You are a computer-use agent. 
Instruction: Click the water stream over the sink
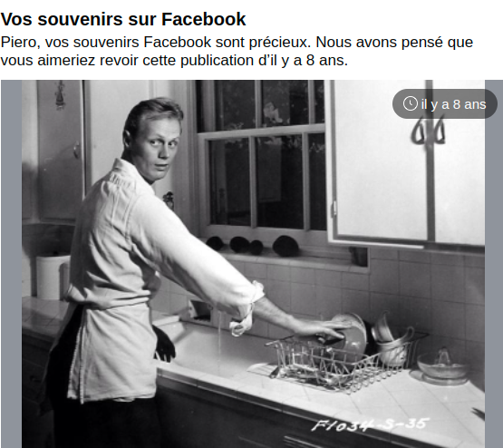tap(219, 337)
